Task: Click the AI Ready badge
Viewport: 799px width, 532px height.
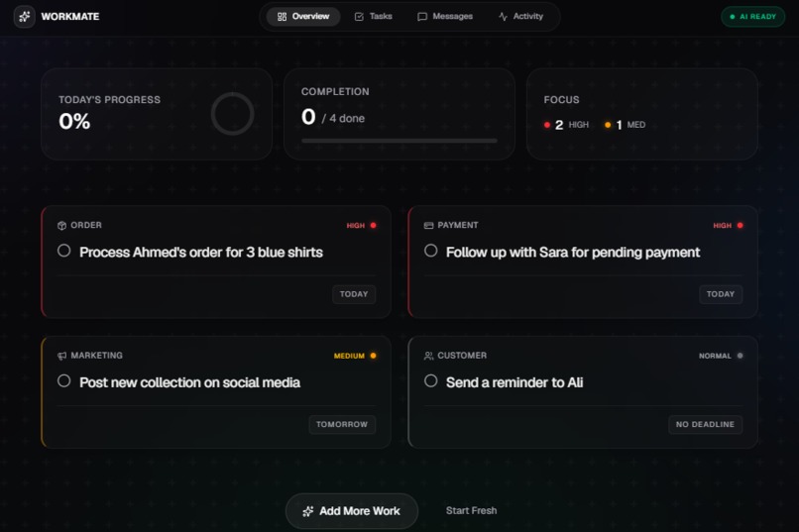Action: pos(752,17)
